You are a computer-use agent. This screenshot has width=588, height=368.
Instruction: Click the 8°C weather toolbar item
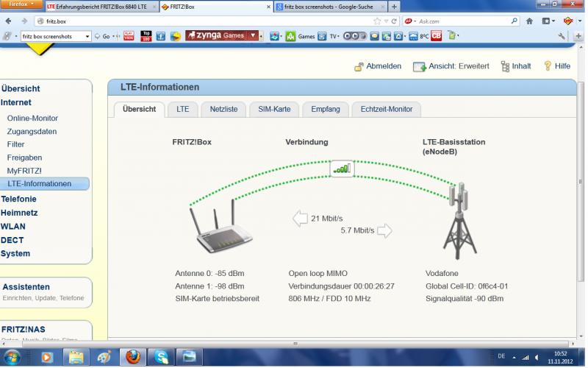[419, 36]
